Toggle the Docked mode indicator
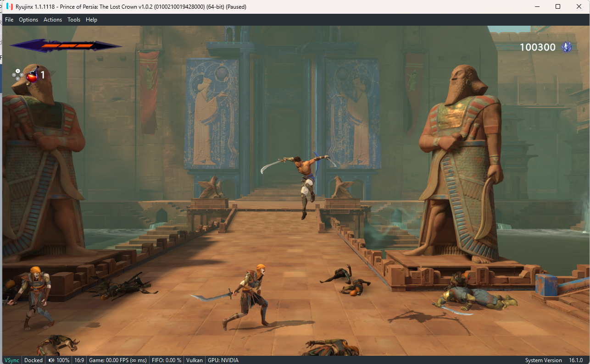This screenshot has height=364, width=590. click(x=33, y=360)
